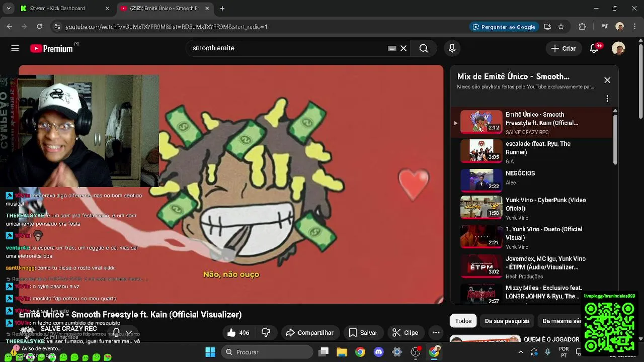The width and height of the screenshot is (644, 362).
Task: Start voice search with microphone
Action: [452, 48]
